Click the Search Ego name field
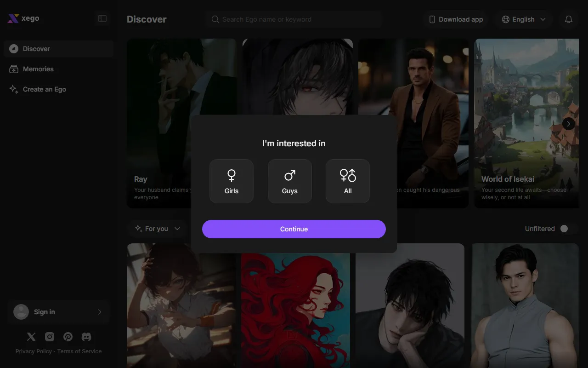The image size is (588, 368). pos(294,19)
